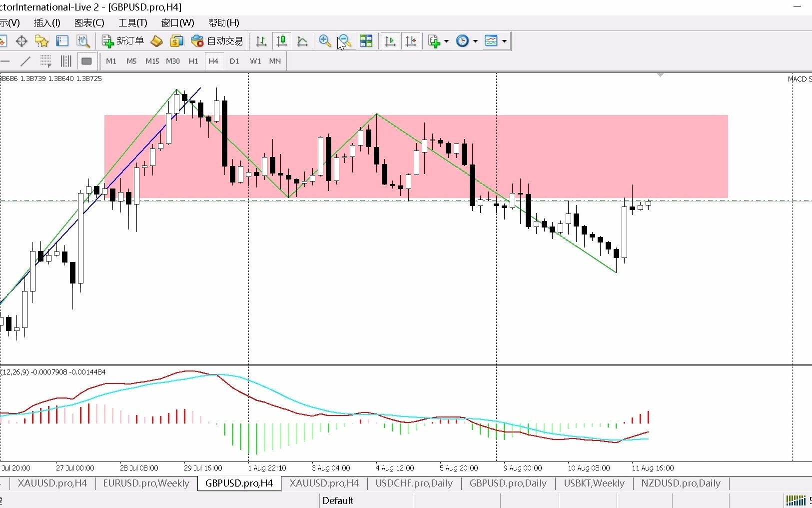Click the periods clock icon
The width and height of the screenshot is (812, 508).
[x=463, y=41]
